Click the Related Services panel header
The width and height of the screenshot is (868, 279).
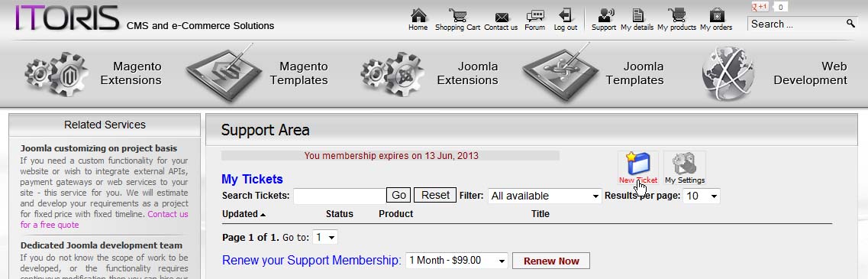pyautogui.click(x=105, y=125)
